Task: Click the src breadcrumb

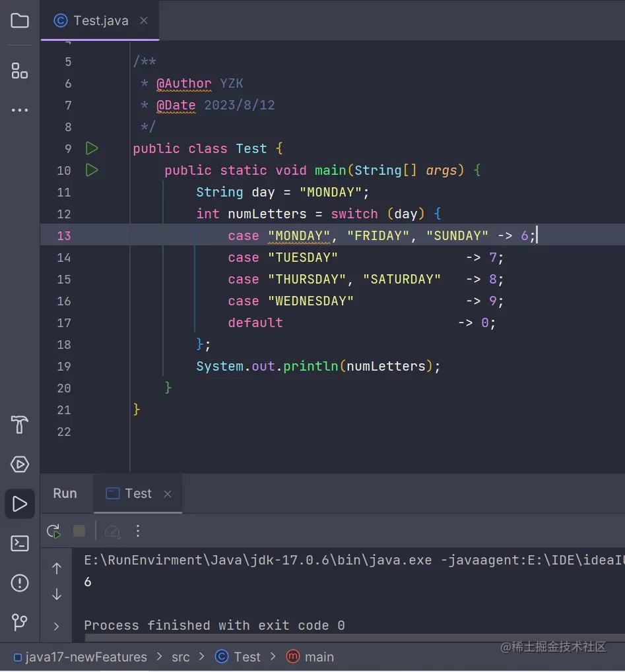Action: [181, 657]
